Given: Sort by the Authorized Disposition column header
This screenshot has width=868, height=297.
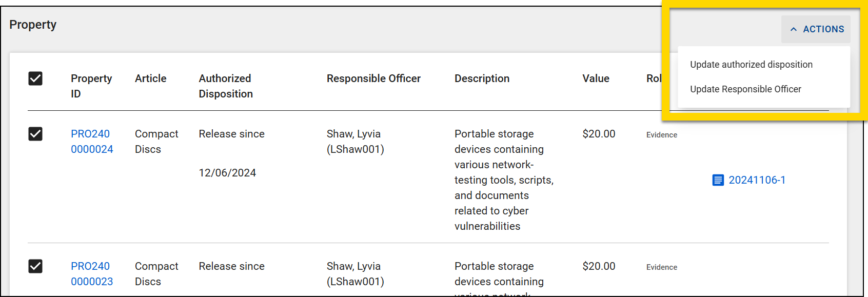Looking at the screenshot, I should pyautogui.click(x=225, y=86).
